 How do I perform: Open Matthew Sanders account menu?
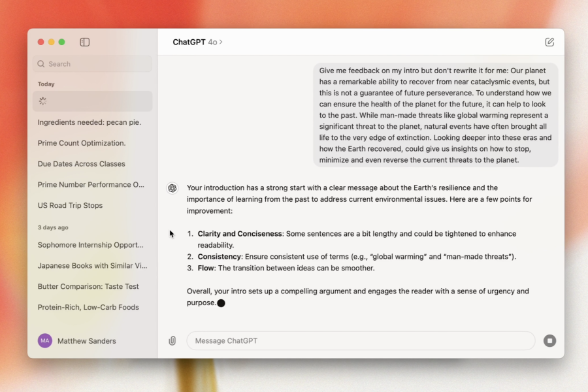click(x=86, y=340)
